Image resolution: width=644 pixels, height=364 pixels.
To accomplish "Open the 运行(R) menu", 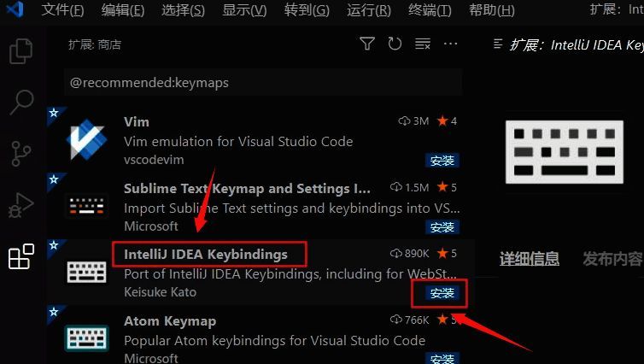I will click(368, 9).
